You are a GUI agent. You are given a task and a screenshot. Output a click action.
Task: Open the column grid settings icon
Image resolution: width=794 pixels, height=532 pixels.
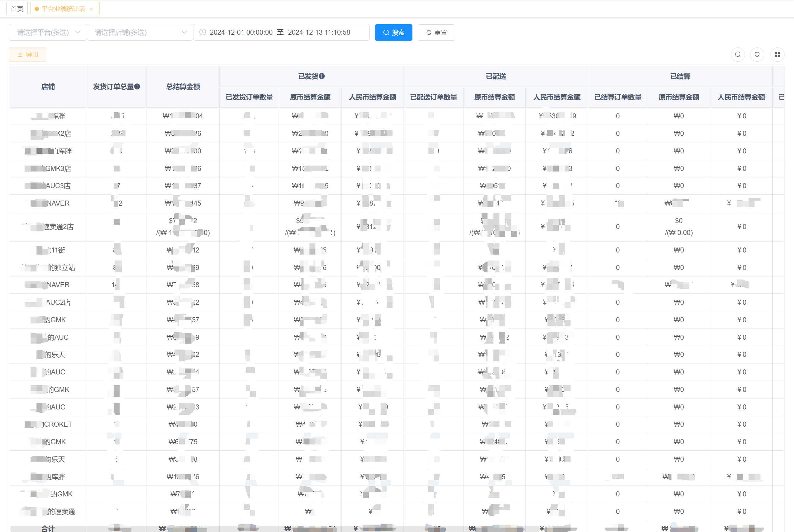pyautogui.click(x=777, y=54)
